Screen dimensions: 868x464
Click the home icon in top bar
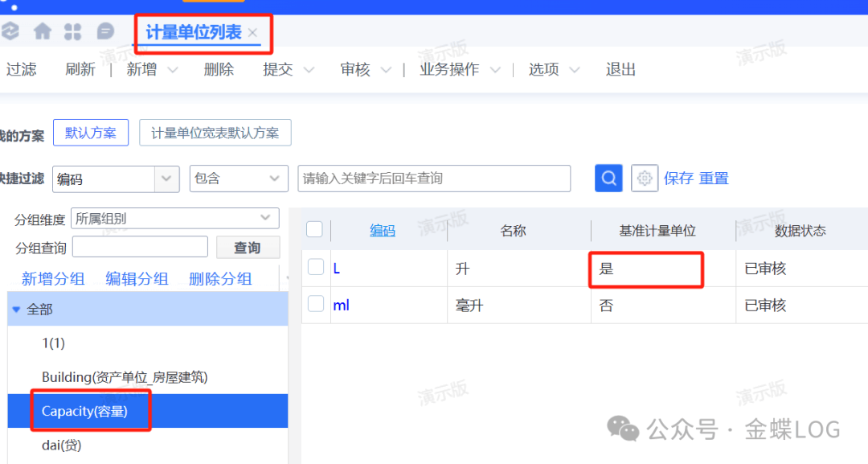(x=43, y=31)
